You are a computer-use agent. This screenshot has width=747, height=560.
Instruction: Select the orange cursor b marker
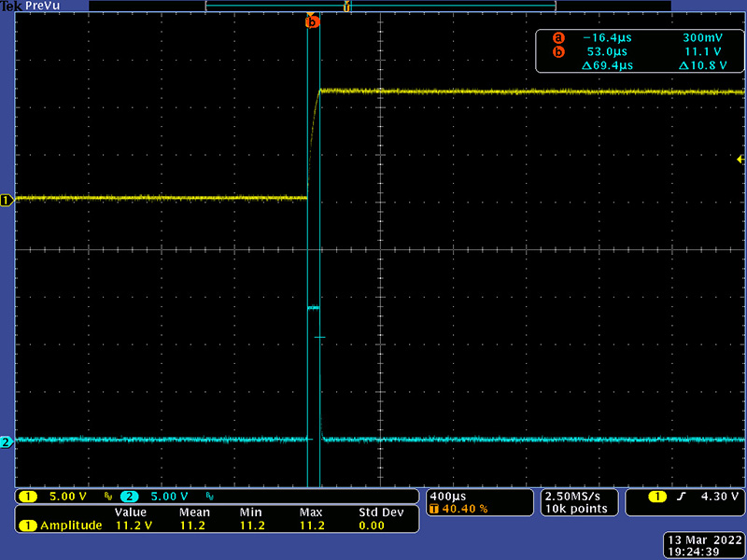pos(312,21)
